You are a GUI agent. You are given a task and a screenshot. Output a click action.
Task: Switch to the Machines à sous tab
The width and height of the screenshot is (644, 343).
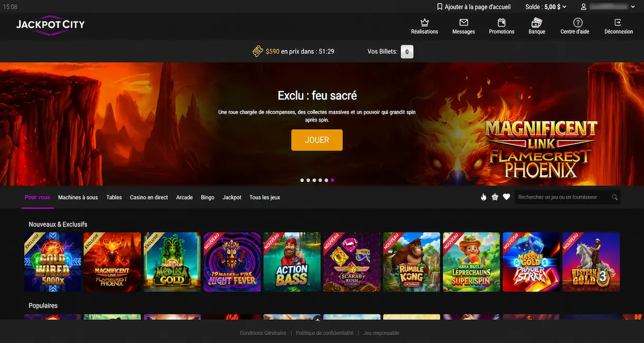[78, 197]
